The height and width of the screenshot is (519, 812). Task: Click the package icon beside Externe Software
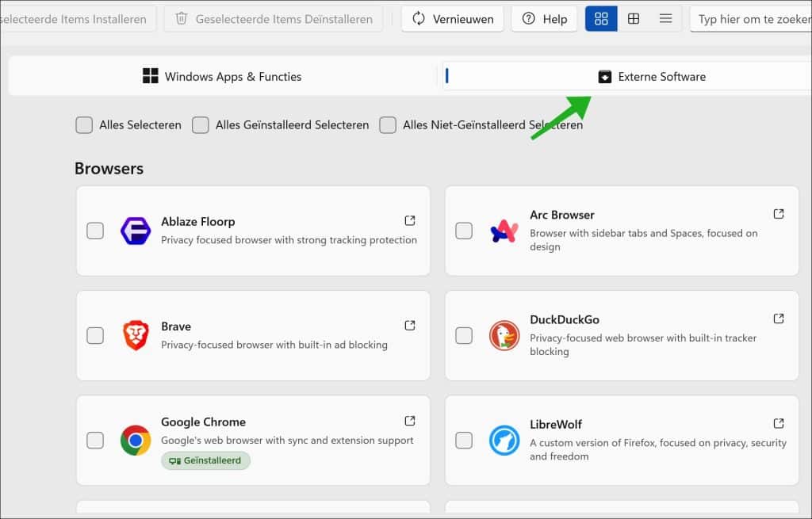(x=605, y=77)
